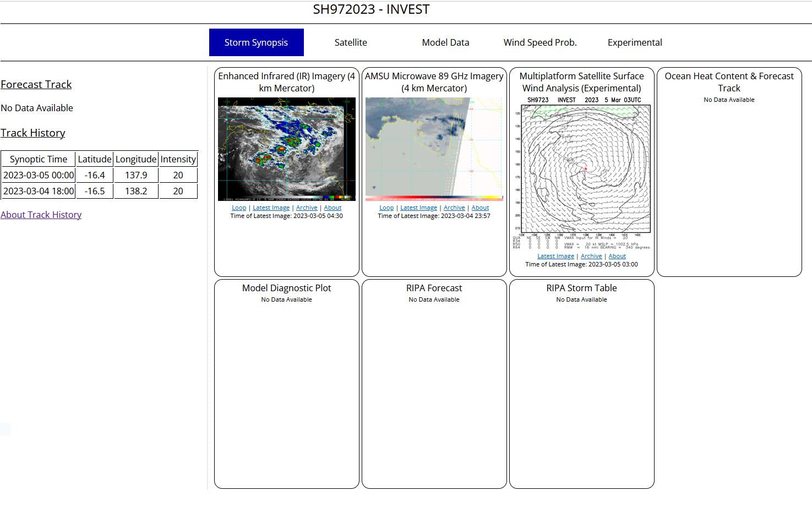
Task: Click About under Enhanced Infrared imagery
Action: click(333, 208)
